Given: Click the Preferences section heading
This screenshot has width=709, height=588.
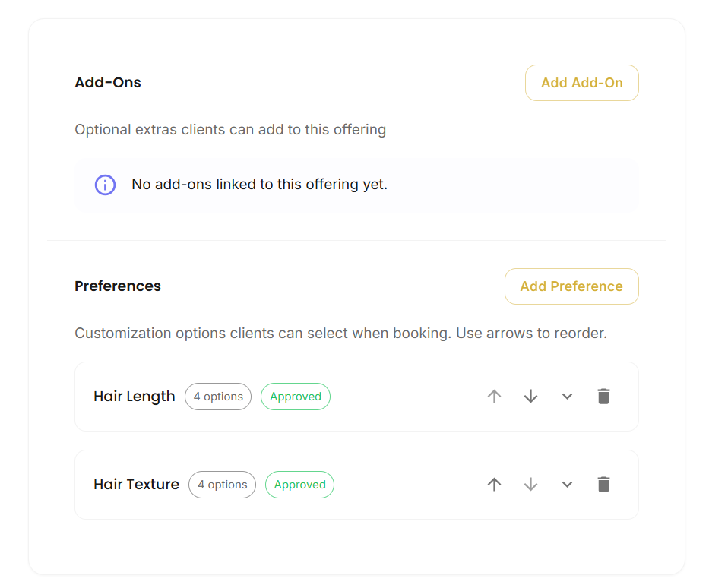Looking at the screenshot, I should coord(118,286).
